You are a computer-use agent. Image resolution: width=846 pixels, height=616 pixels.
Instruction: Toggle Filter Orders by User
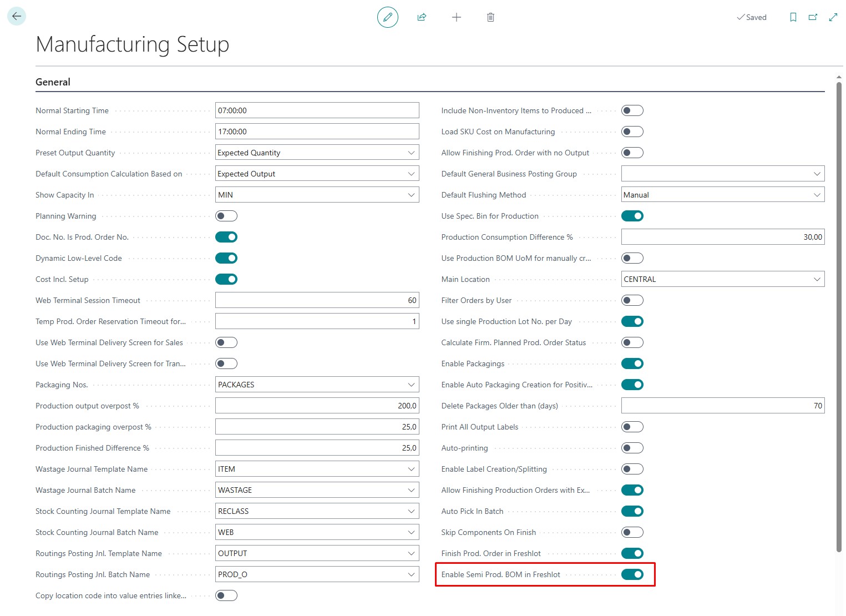632,300
